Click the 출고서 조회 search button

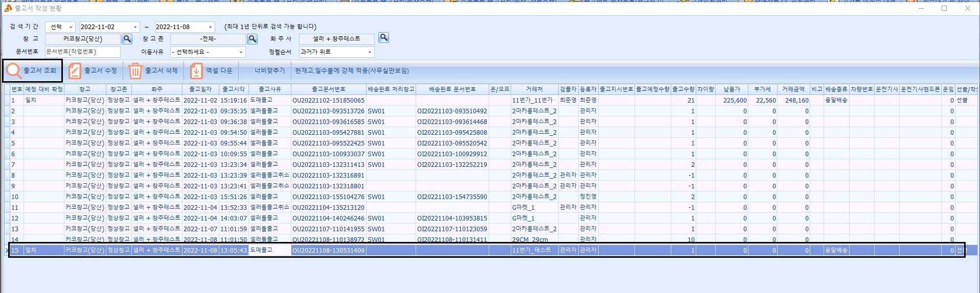pyautogui.click(x=32, y=71)
